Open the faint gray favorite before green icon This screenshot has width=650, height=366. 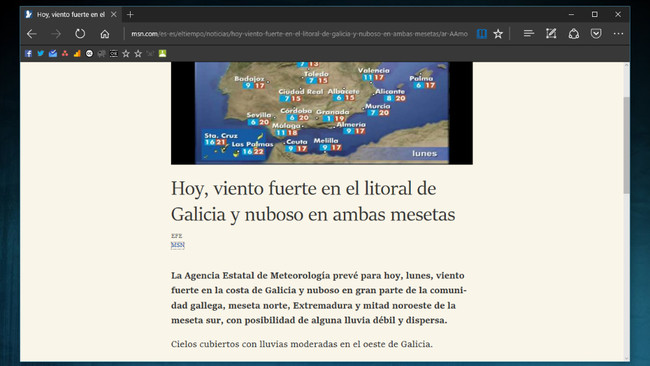(x=150, y=53)
